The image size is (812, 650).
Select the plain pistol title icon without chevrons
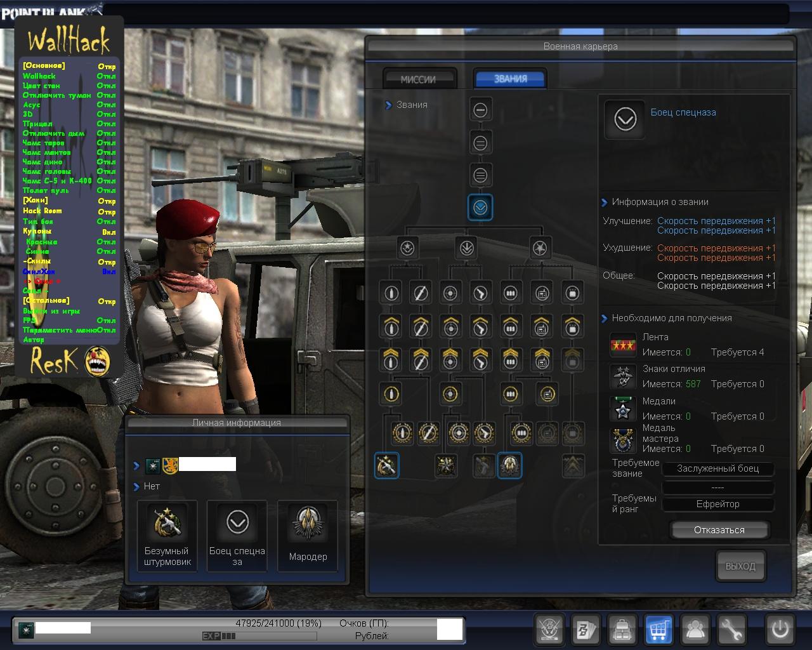tap(480, 293)
